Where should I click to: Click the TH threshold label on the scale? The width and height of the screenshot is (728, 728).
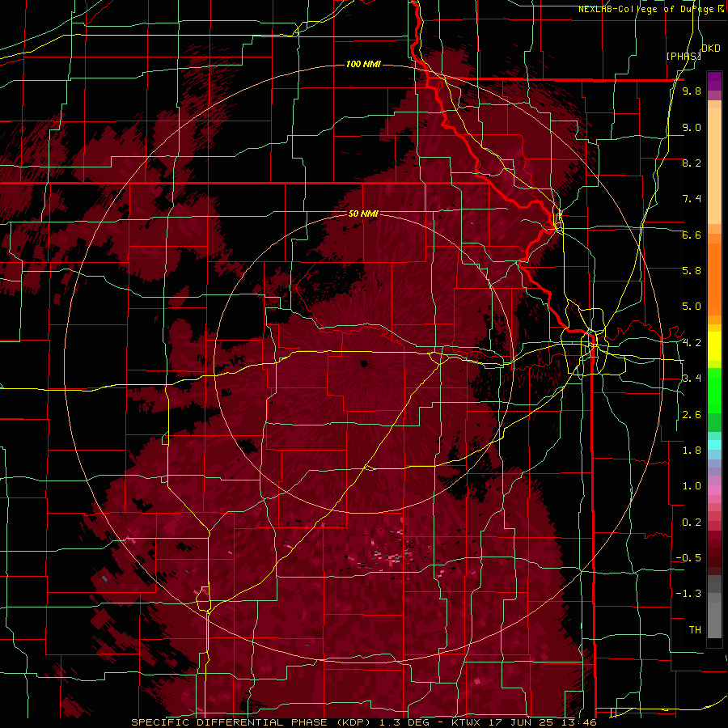pyautogui.click(x=695, y=630)
